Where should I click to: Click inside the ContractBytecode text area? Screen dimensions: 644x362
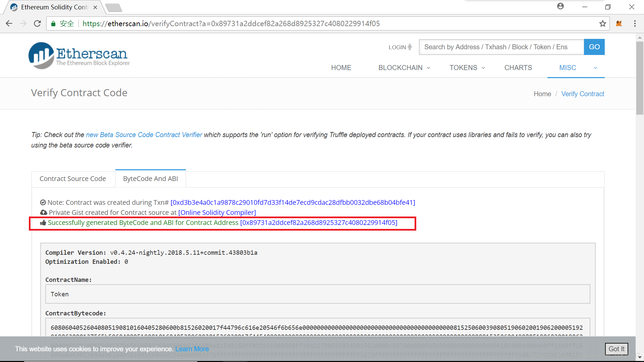[x=318, y=327]
